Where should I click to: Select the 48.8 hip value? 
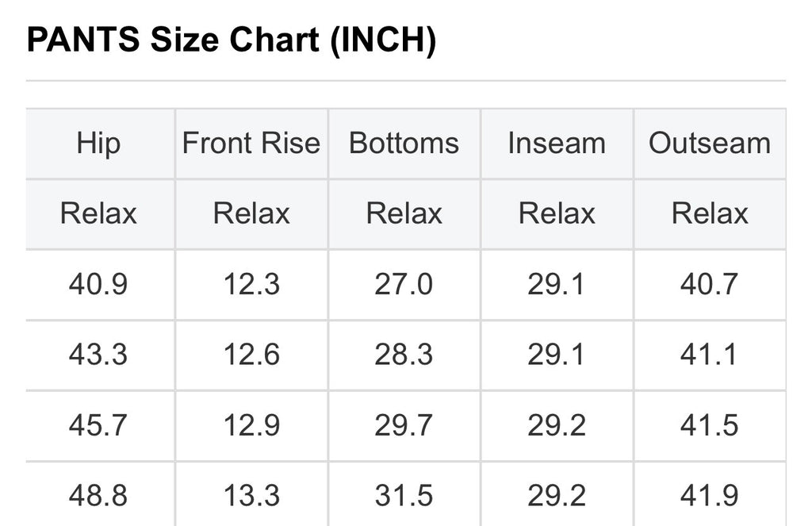(98, 496)
